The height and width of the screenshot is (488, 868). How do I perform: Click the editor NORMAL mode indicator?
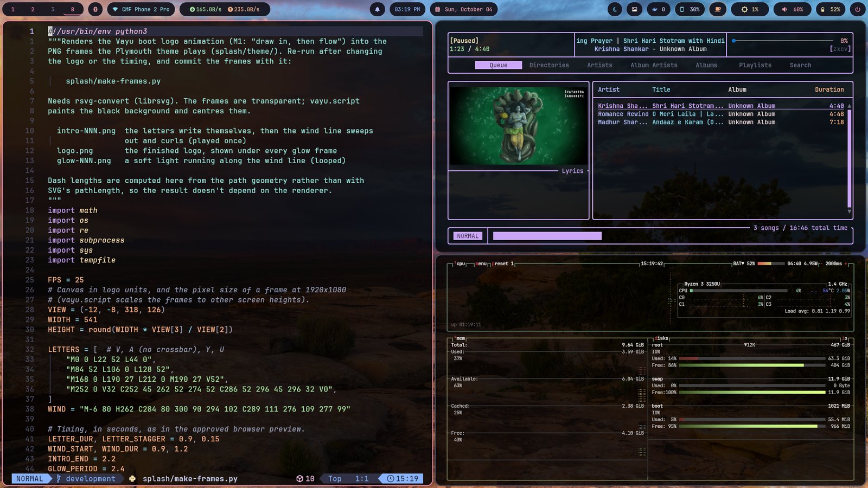click(29, 479)
